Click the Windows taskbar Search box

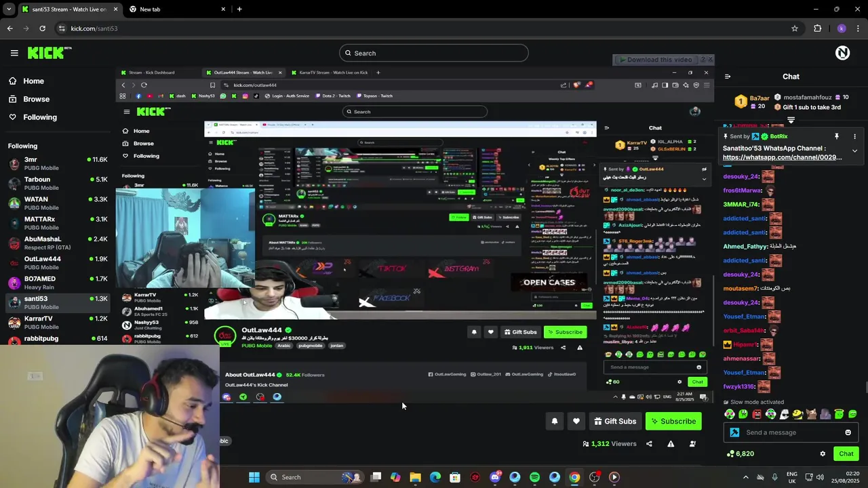(x=313, y=477)
